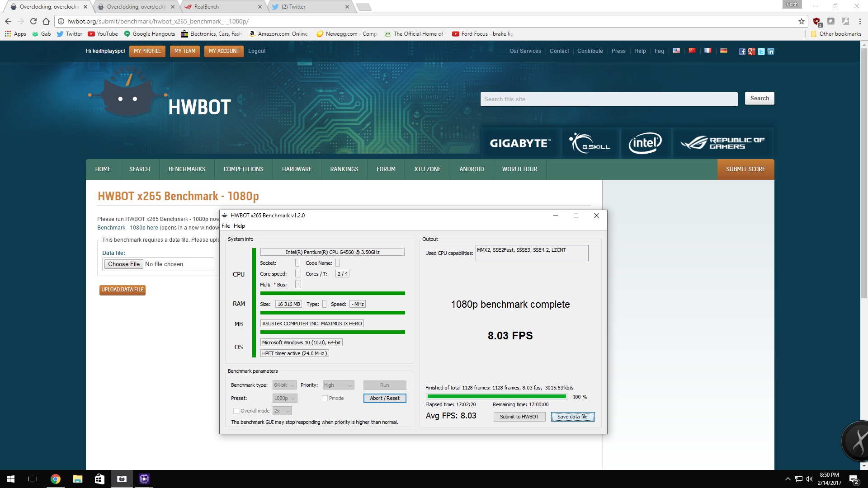This screenshot has width=868, height=488.
Task: Bookmark this page with the star icon
Action: pyautogui.click(x=802, y=21)
